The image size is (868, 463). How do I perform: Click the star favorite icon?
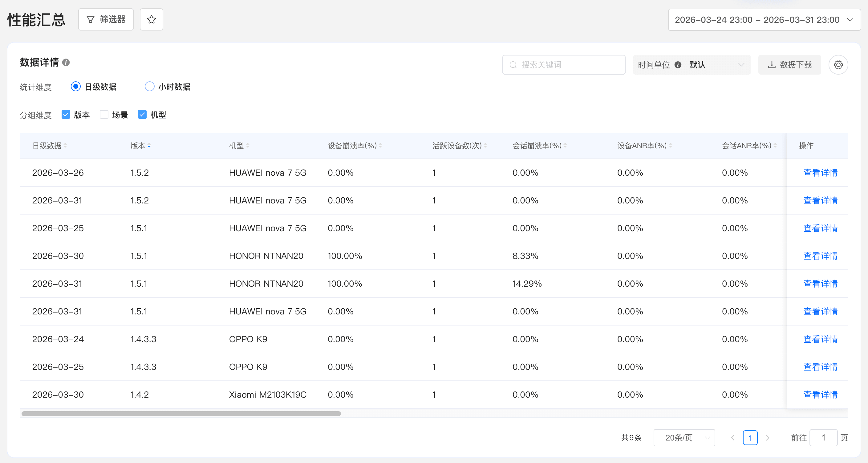(151, 19)
